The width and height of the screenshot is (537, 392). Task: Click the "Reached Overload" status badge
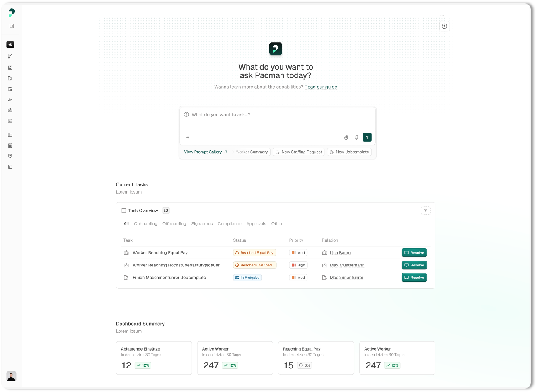pos(255,265)
